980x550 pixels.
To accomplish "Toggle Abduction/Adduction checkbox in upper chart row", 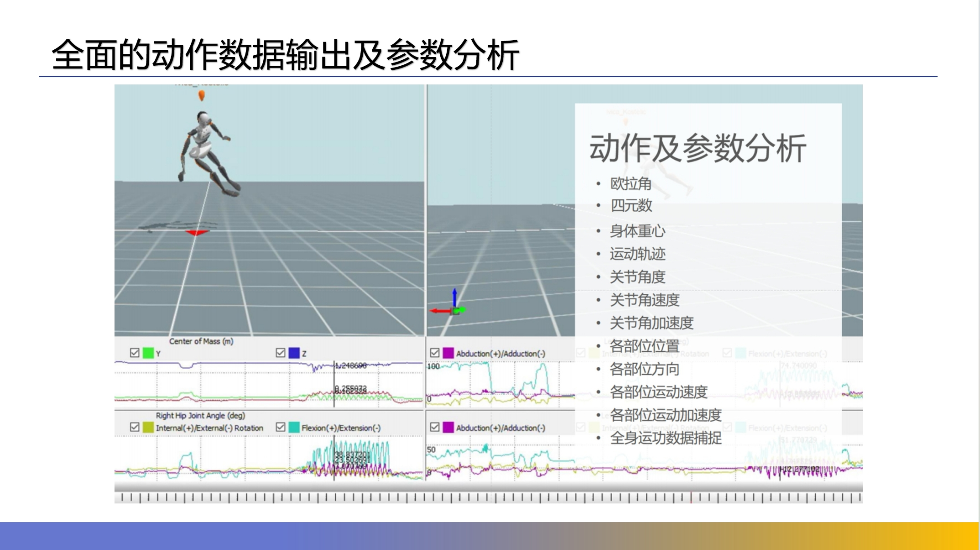I will [435, 353].
